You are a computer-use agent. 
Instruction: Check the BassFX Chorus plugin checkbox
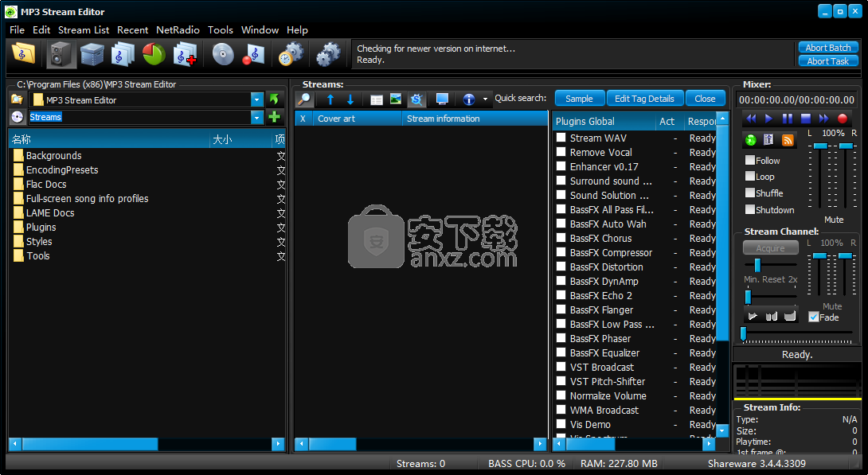click(x=561, y=238)
